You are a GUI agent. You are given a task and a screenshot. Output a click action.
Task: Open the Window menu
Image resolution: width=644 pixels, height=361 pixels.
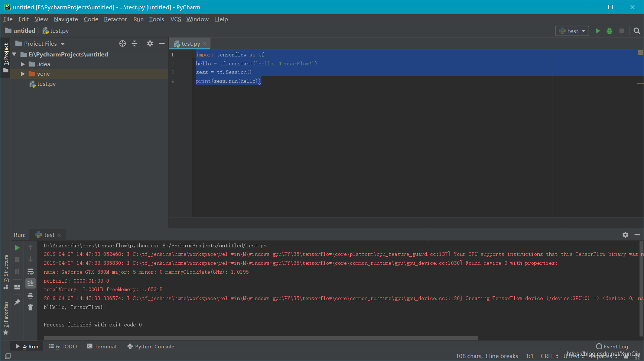click(198, 19)
